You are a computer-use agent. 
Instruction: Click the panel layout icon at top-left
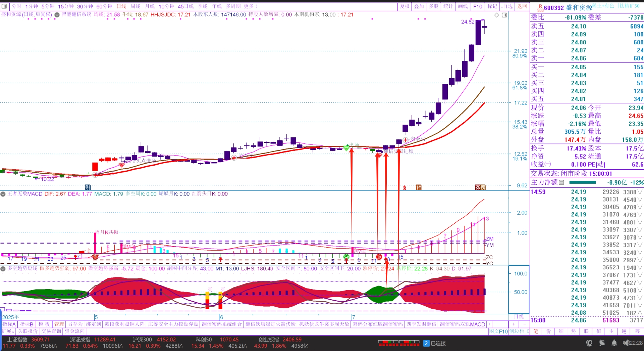(x=4, y=6)
